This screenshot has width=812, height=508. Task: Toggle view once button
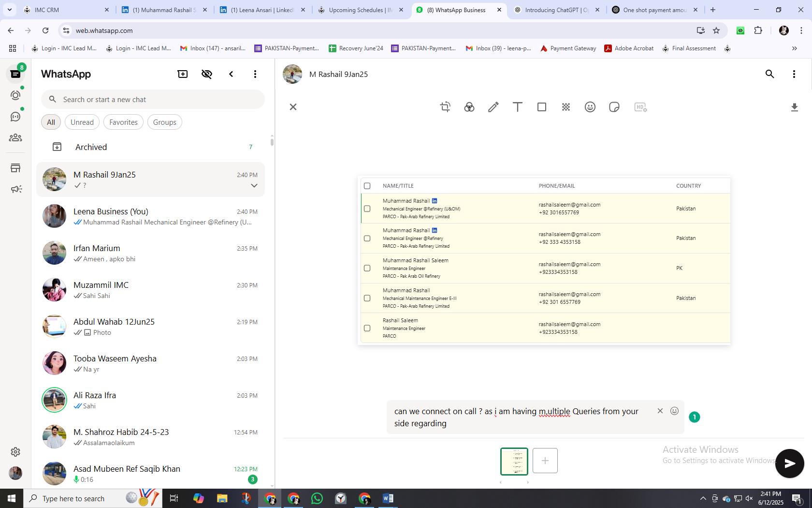coord(694,417)
